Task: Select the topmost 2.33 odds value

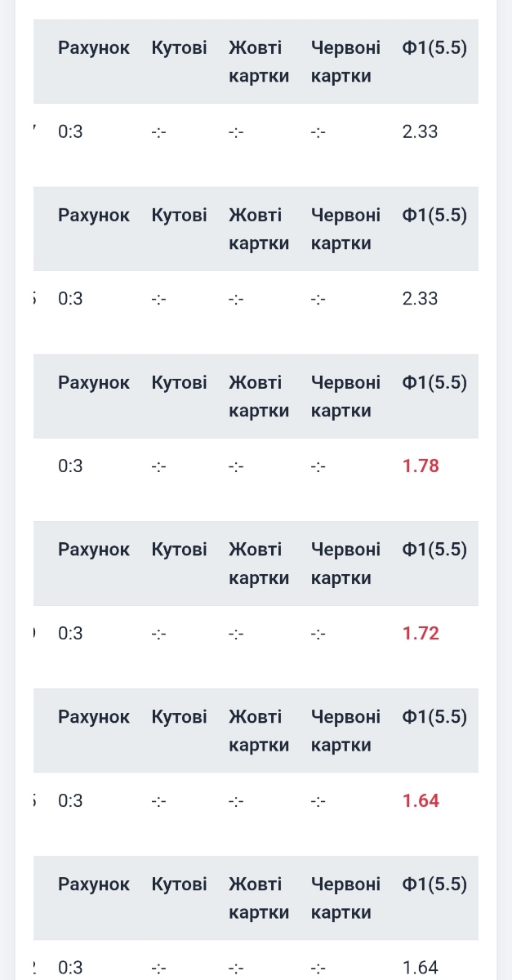Action: [x=421, y=131]
